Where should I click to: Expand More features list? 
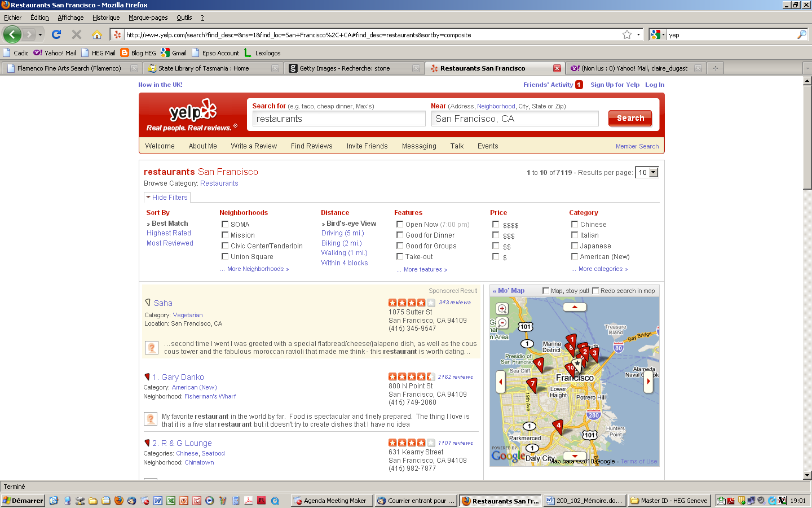point(425,269)
